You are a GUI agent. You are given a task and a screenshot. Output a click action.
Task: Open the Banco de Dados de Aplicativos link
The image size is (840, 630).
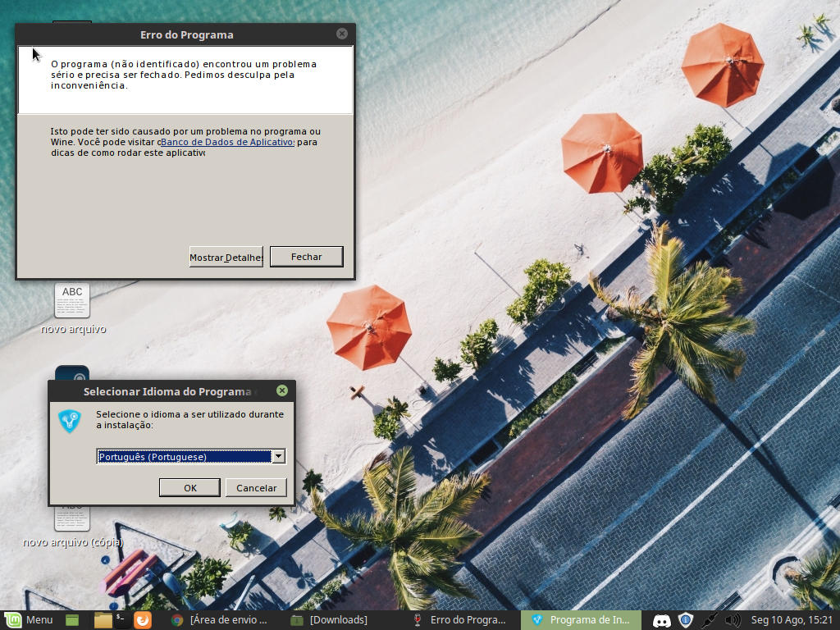[227, 142]
